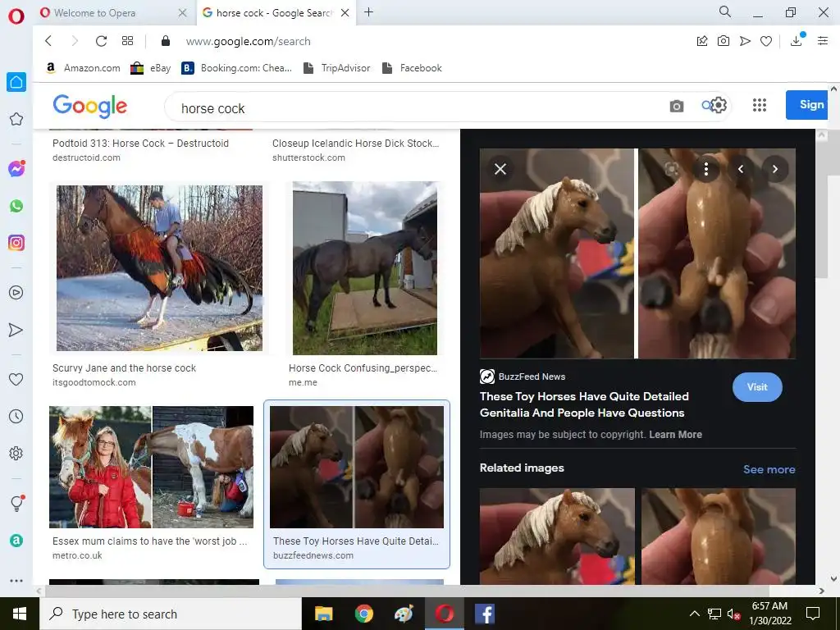840x630 pixels.
Task: Go to previous image in preview
Action: click(x=741, y=169)
